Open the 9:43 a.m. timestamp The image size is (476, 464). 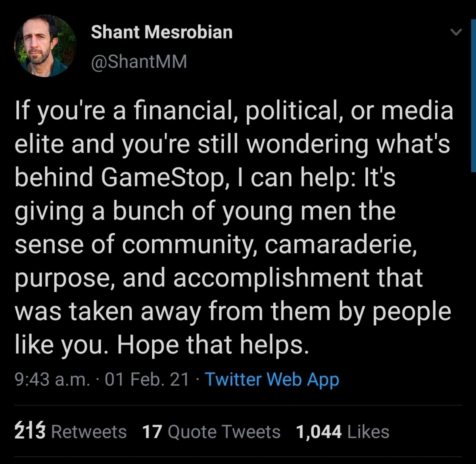click(52, 380)
